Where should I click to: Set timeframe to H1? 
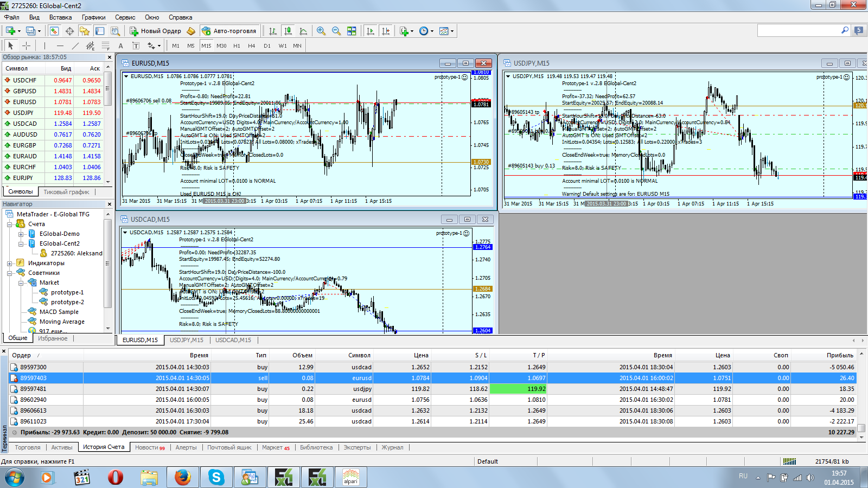click(237, 46)
